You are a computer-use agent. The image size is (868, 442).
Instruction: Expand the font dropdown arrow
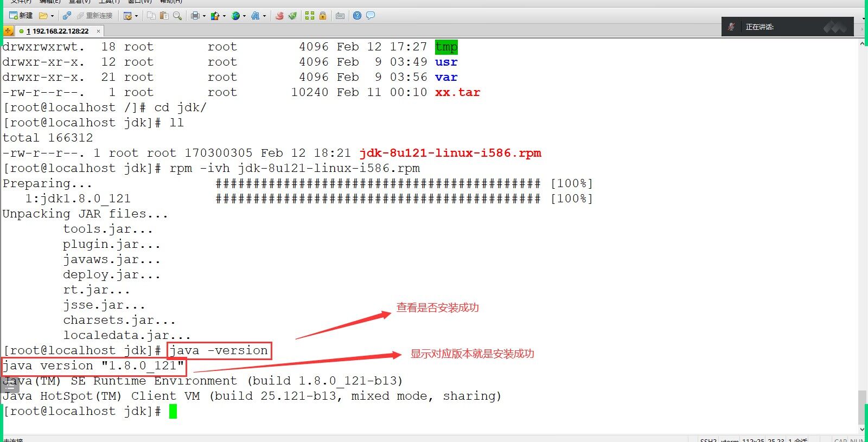click(264, 16)
